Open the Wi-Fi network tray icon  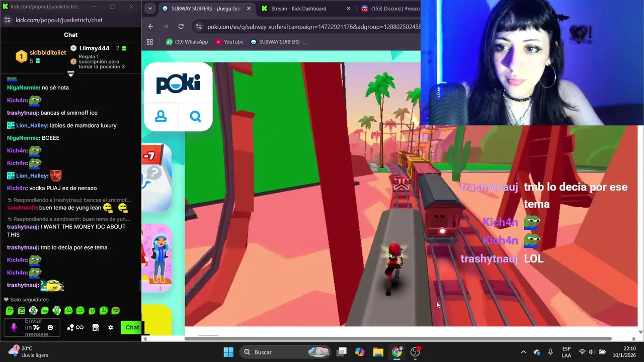click(x=582, y=352)
